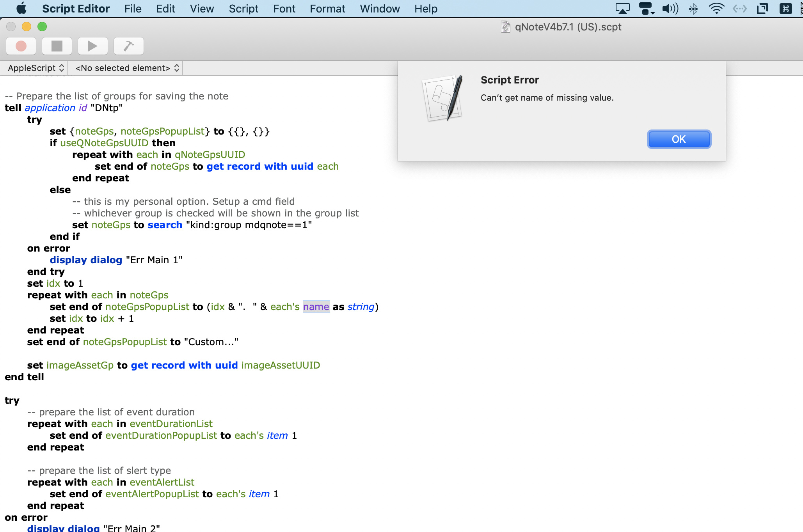Open the AirPlay display menu icon
Image resolution: width=803 pixels, height=532 pixels.
[x=622, y=9]
